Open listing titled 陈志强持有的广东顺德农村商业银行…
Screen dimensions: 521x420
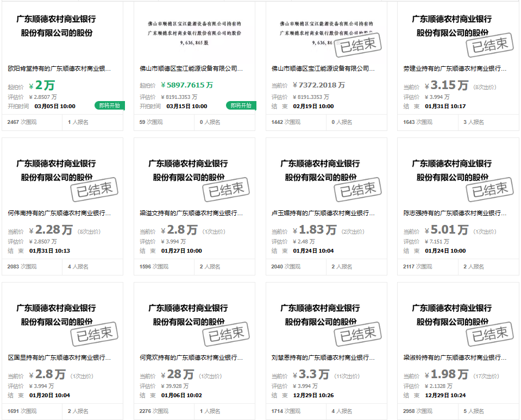[455, 213]
